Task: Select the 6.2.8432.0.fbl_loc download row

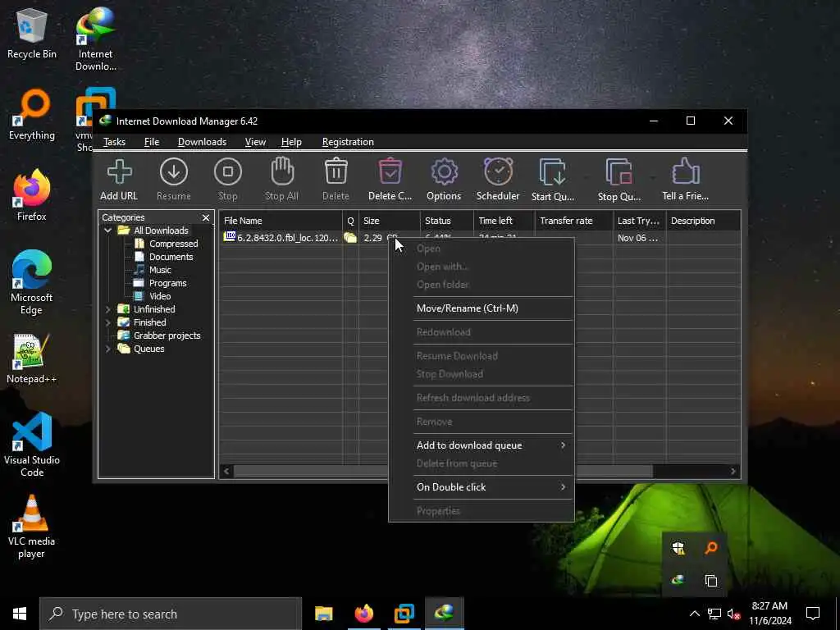Action: [x=288, y=238]
